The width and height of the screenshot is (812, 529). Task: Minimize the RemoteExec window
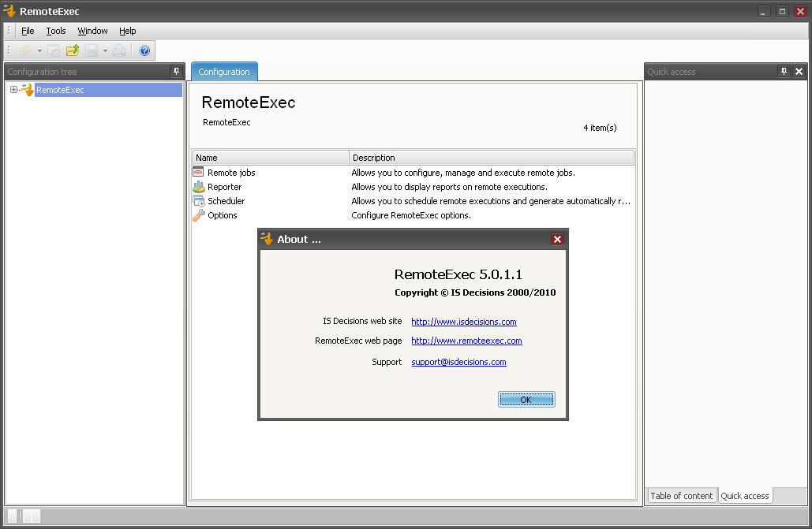(x=763, y=11)
